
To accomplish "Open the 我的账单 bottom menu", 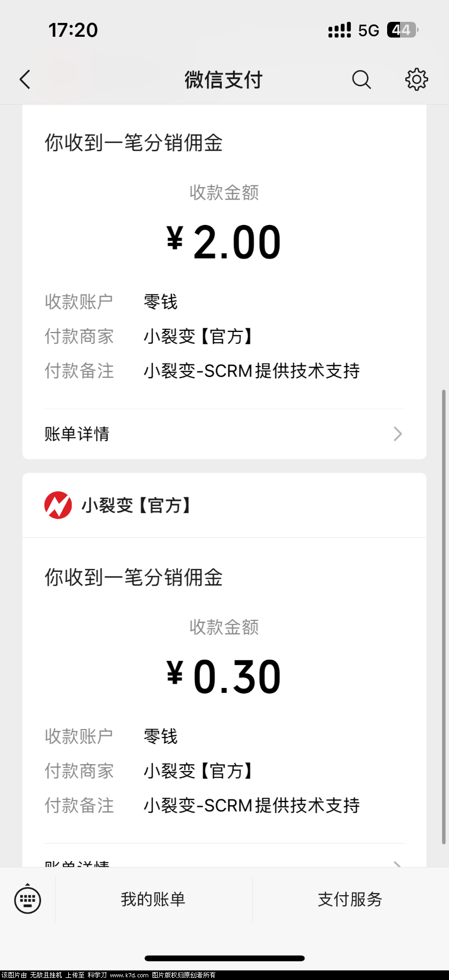I will click(154, 900).
